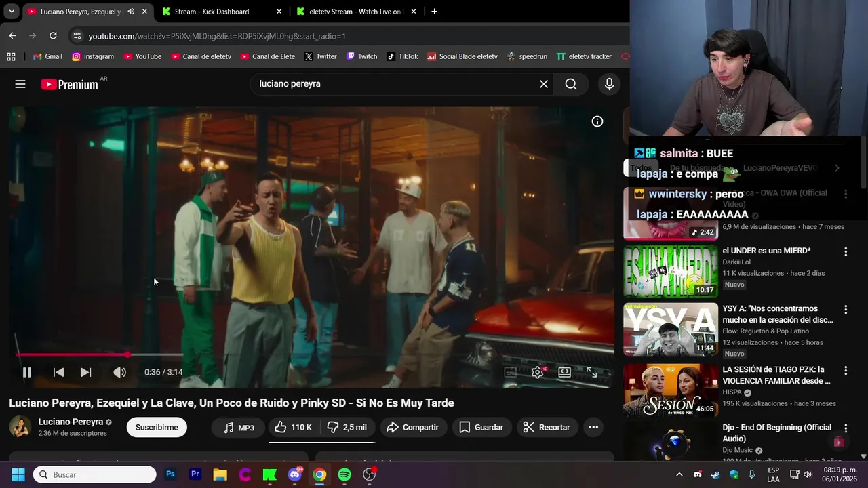
Task: Start voice search with the microphone
Action: pyautogui.click(x=609, y=84)
